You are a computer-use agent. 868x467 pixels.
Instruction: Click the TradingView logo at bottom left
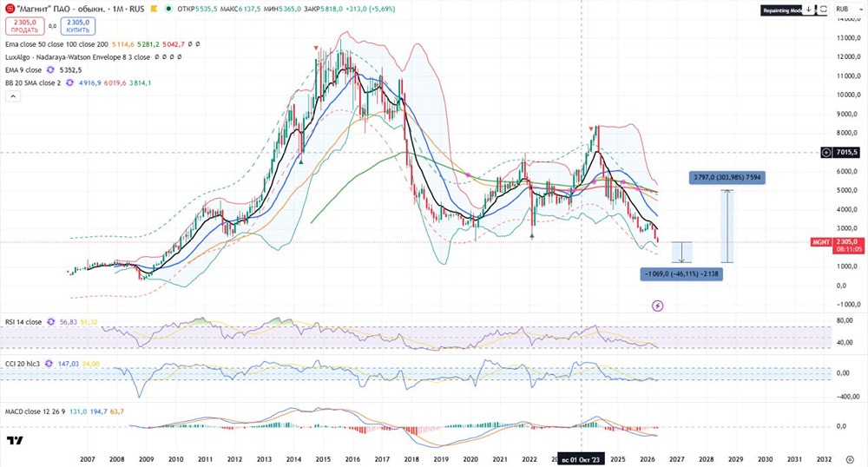(15, 440)
